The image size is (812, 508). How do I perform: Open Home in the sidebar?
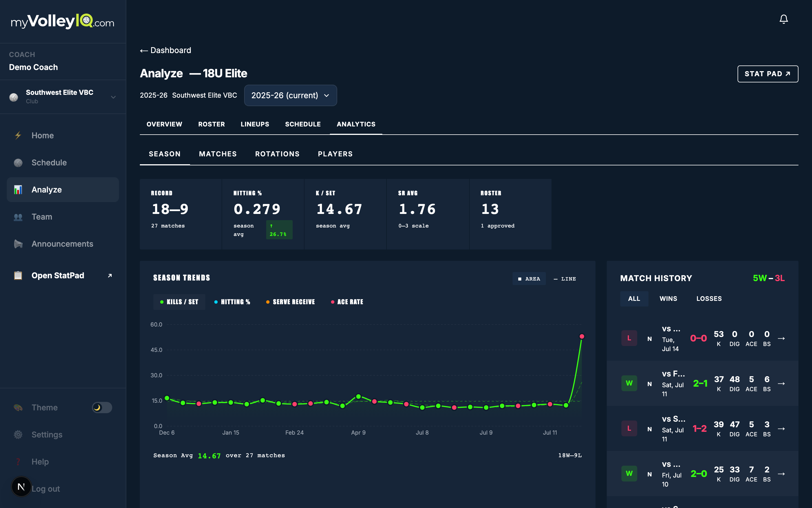63,135
